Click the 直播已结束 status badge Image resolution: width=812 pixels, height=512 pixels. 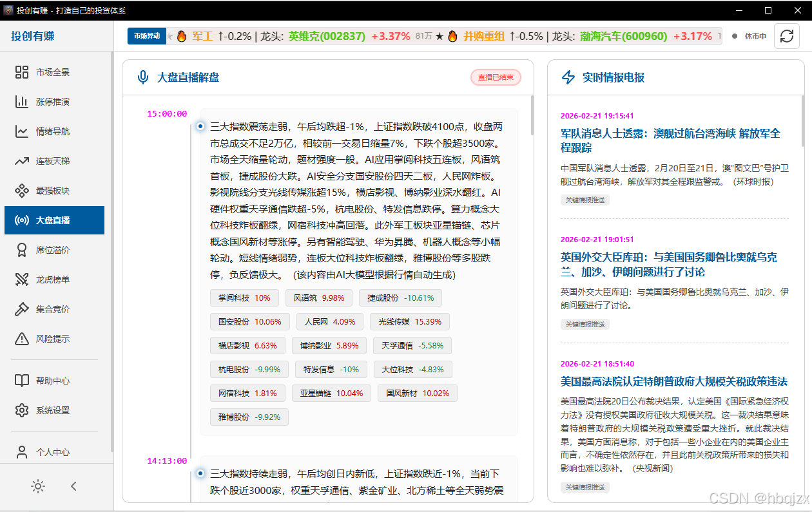pyautogui.click(x=496, y=77)
